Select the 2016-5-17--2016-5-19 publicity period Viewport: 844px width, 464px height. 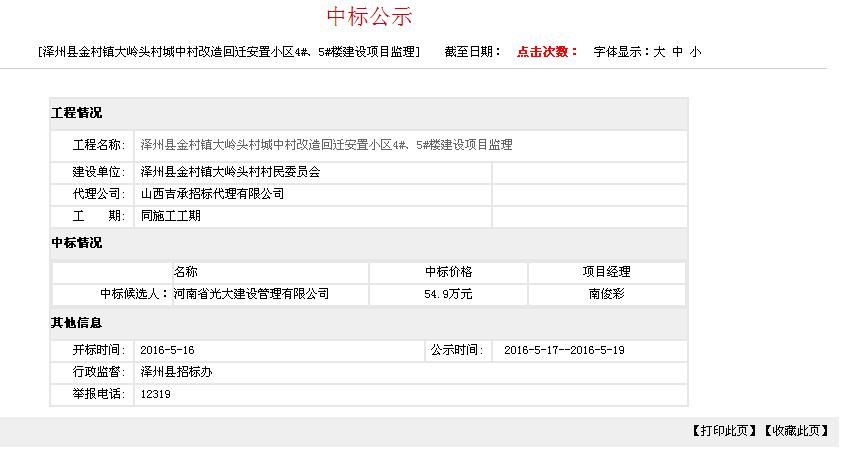564,350
